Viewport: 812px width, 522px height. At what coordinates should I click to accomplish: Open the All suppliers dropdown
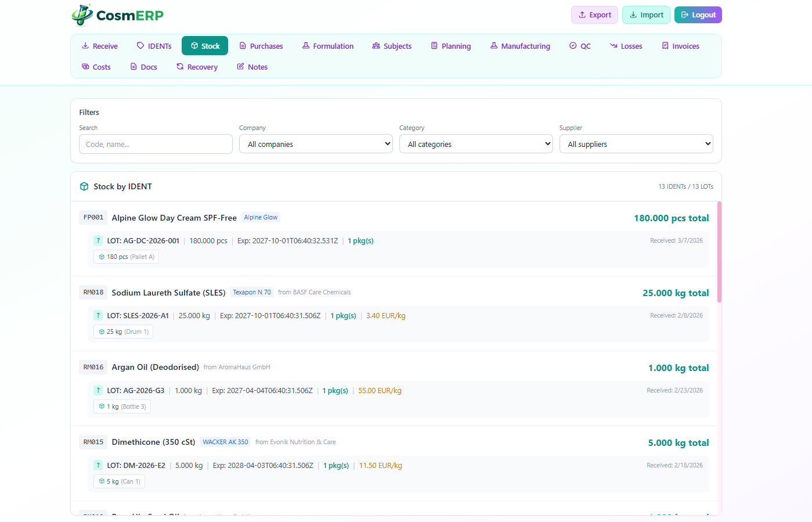[636, 143]
